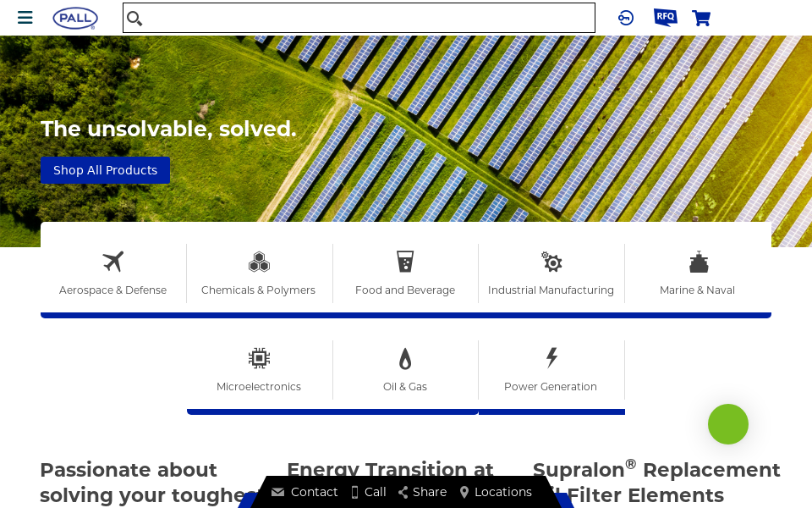Viewport: 812px width, 508px height.
Task: Select Call in the bottom bar
Action: [x=369, y=492]
